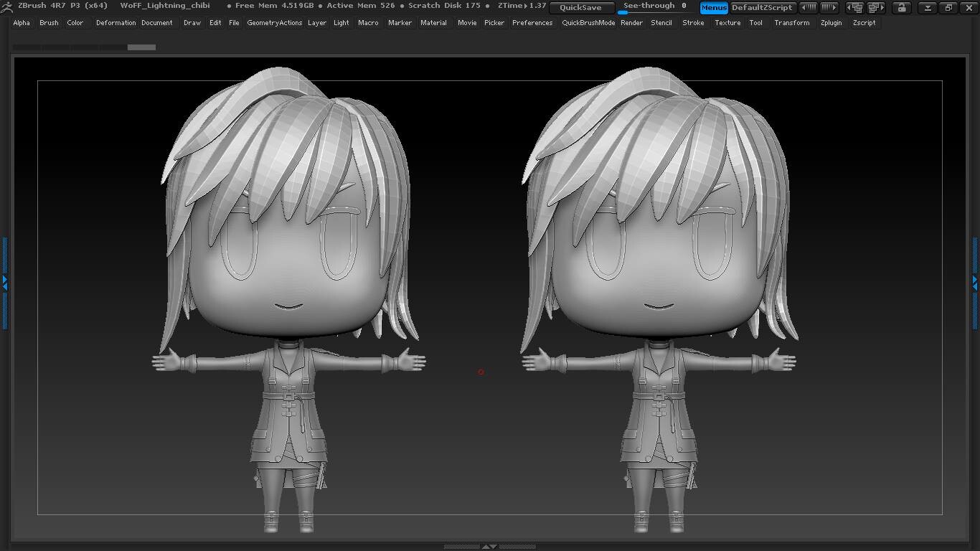This screenshot has width=980, height=551.
Task: Click the restore window icon
Action: (948, 8)
